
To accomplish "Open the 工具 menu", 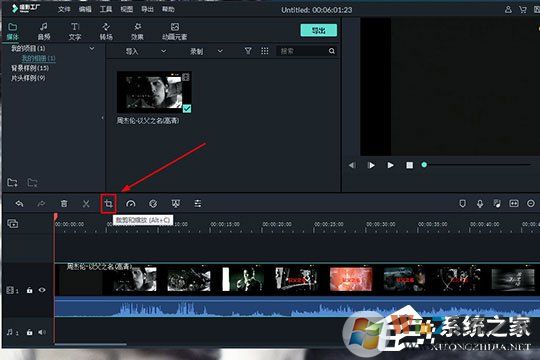I will tap(106, 9).
